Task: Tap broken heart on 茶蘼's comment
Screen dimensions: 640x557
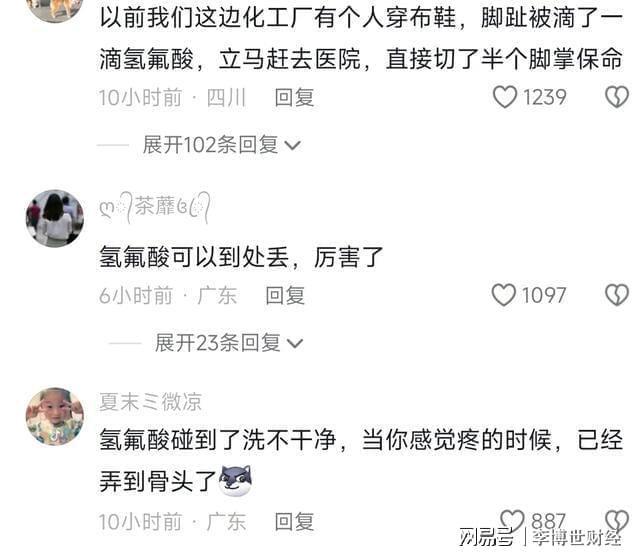Action: click(x=617, y=295)
